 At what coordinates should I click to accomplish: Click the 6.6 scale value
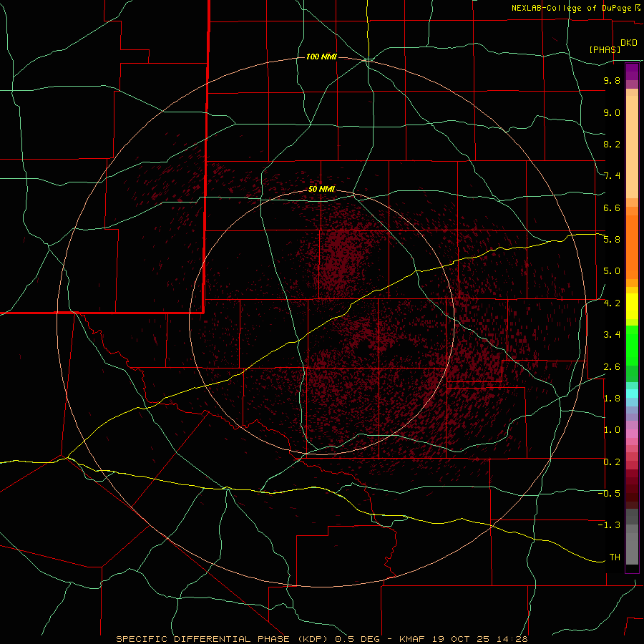tap(612, 208)
